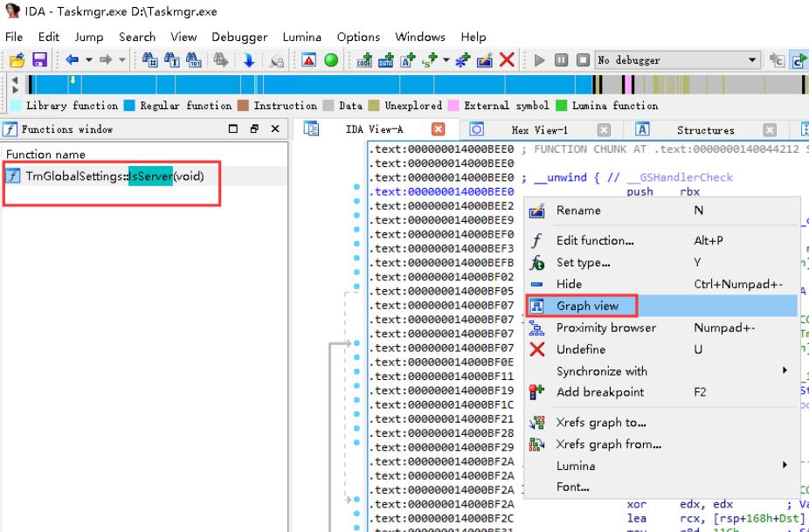809x532 pixels.
Task: Click the red warning triangle icon
Action: 309,60
